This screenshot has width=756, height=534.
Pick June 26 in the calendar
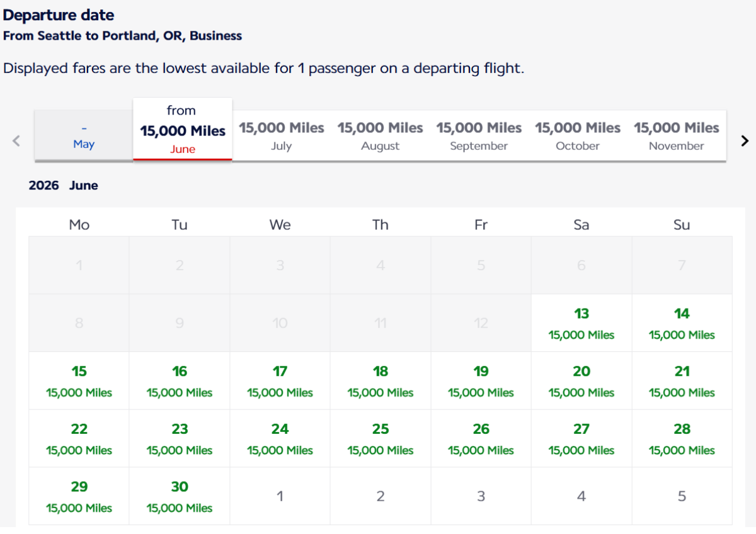tap(481, 439)
